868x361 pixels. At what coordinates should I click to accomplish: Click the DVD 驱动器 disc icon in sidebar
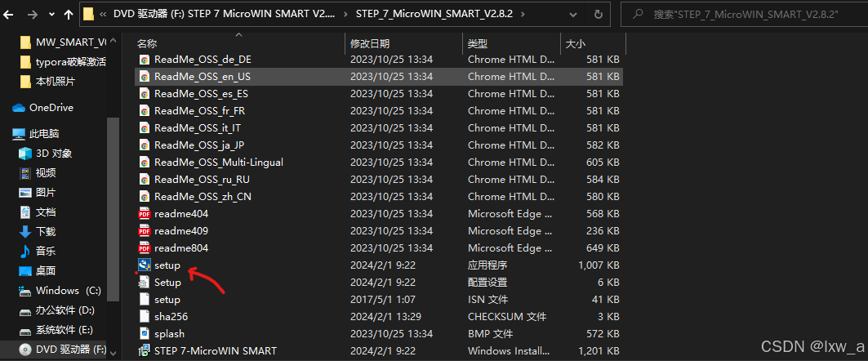pos(25,350)
